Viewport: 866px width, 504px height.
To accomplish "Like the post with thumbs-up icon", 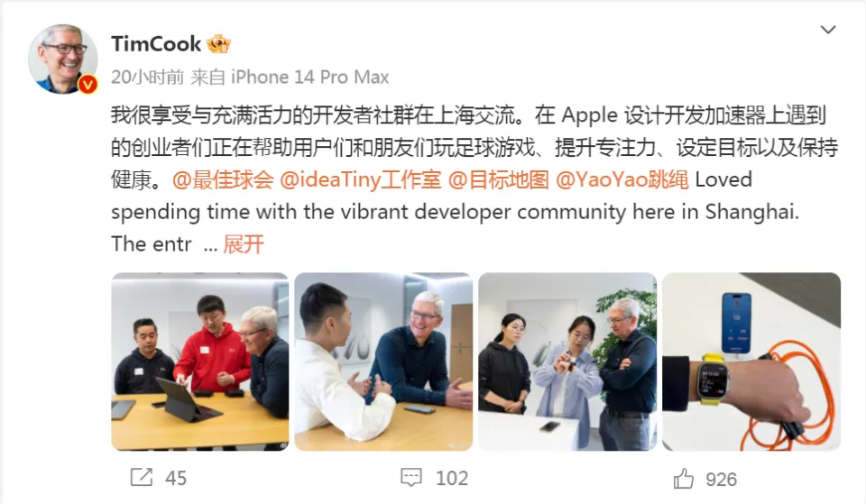I will tap(683, 479).
